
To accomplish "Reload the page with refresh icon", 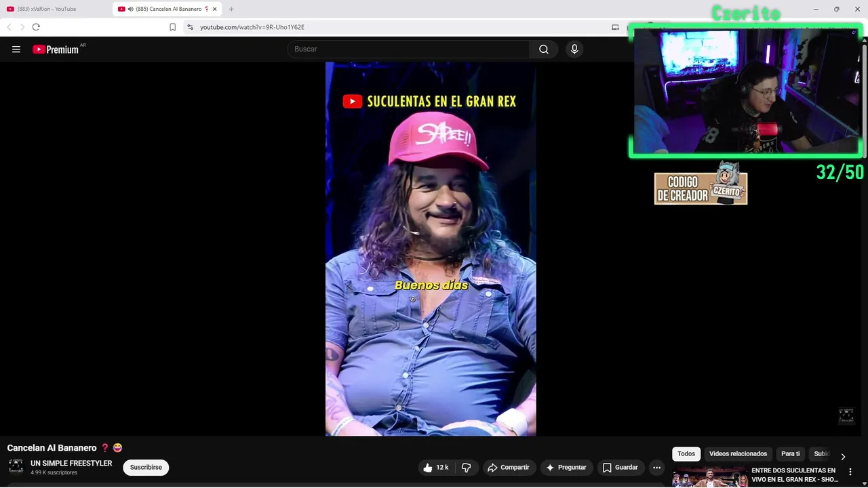I will tap(36, 27).
